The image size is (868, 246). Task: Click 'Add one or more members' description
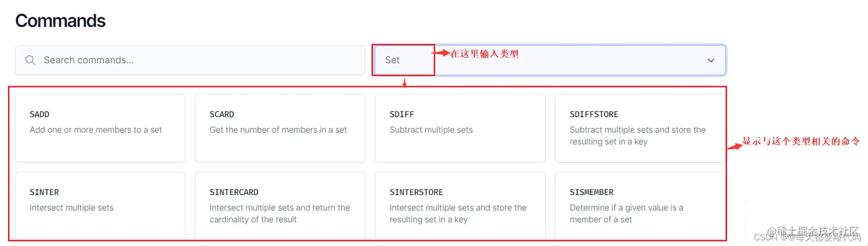click(96, 130)
